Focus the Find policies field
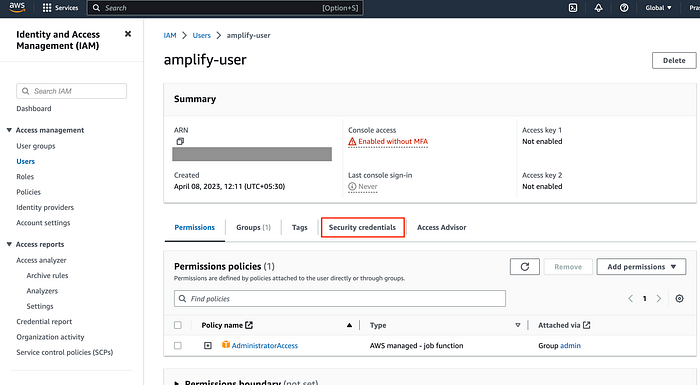Image resolution: width=700 pixels, height=385 pixels. pyautogui.click(x=340, y=298)
